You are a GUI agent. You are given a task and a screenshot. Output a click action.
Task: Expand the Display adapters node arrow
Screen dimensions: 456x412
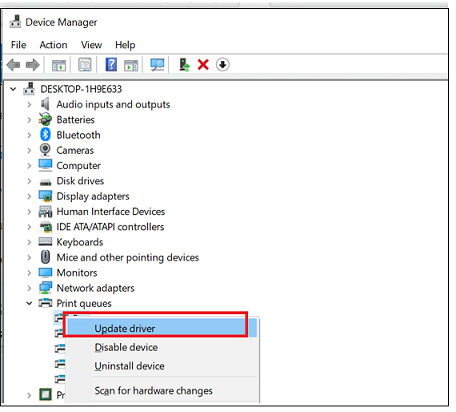(29, 196)
